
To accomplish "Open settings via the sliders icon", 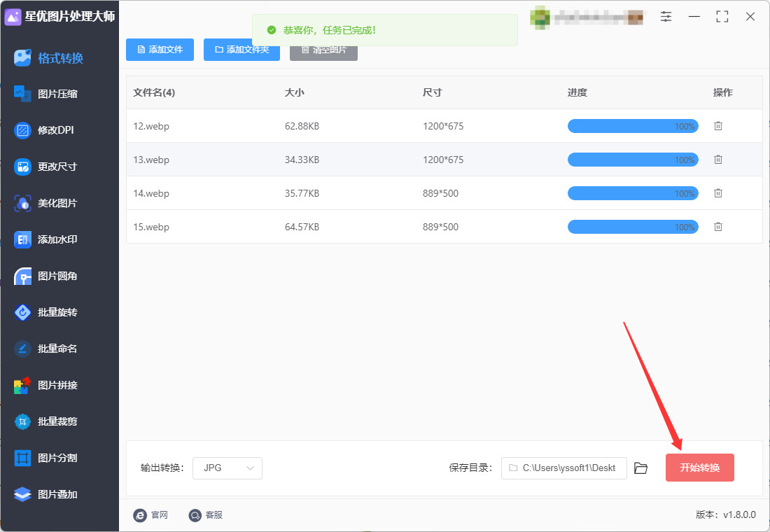I will coord(666,16).
